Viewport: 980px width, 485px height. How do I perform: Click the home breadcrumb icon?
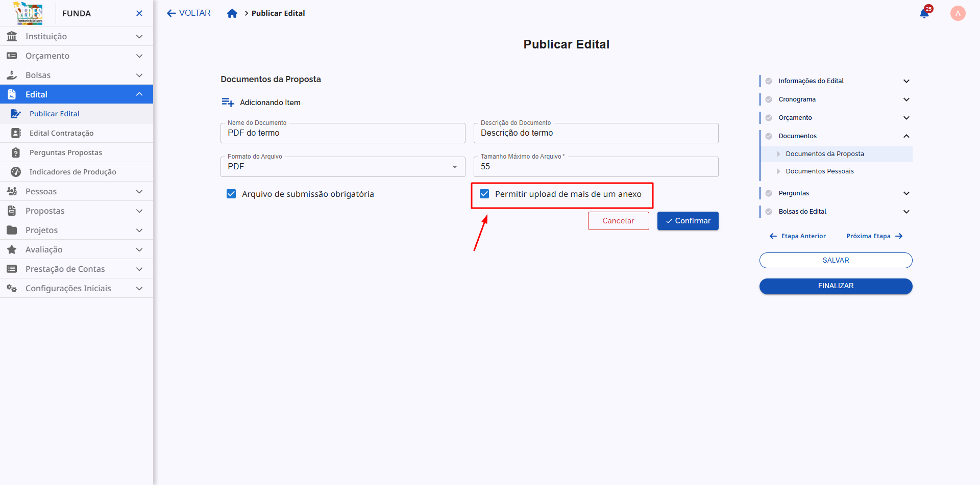click(x=232, y=13)
